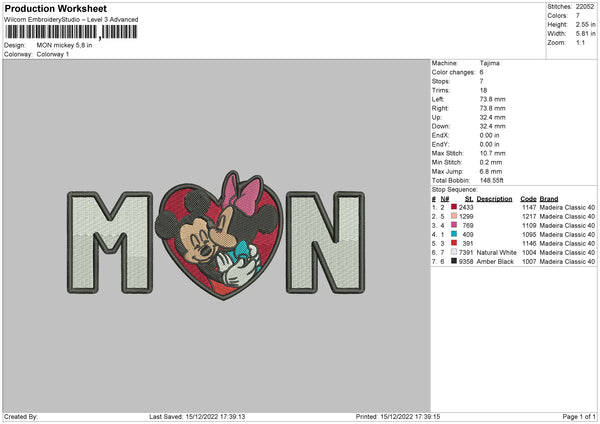600x424 pixels.
Task: Click the Created By label in the footer
Action: click(21, 417)
